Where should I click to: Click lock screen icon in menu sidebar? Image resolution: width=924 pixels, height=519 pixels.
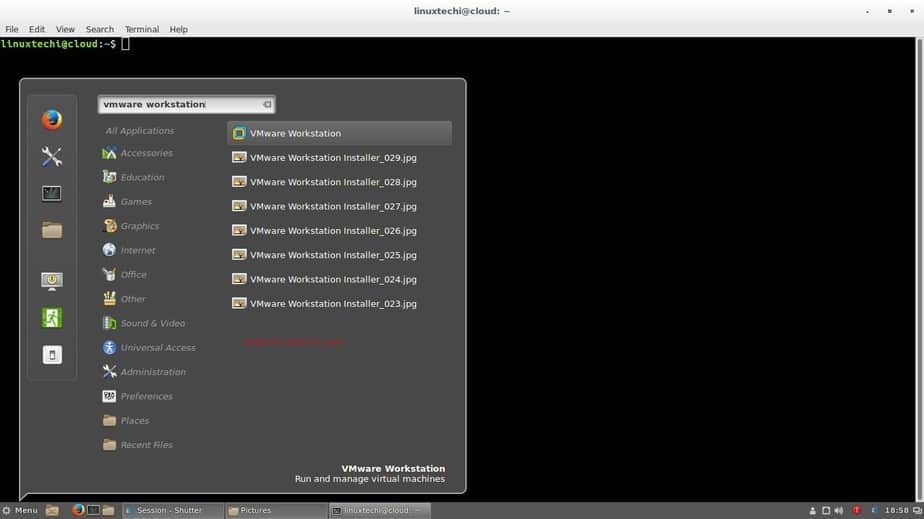pos(52,281)
